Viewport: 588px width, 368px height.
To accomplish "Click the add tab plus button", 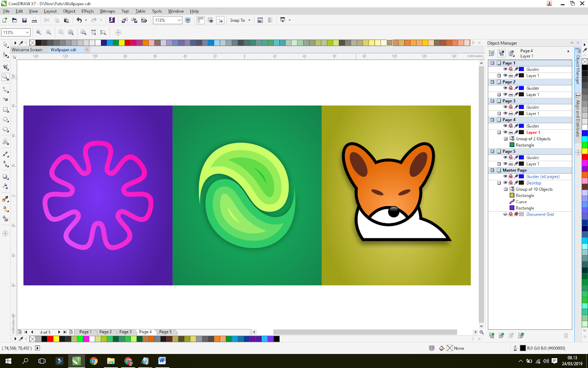I will coord(87,50).
